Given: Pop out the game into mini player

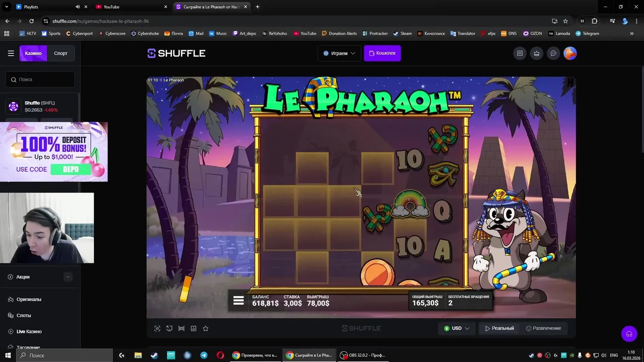Looking at the screenshot, I should coord(169,328).
